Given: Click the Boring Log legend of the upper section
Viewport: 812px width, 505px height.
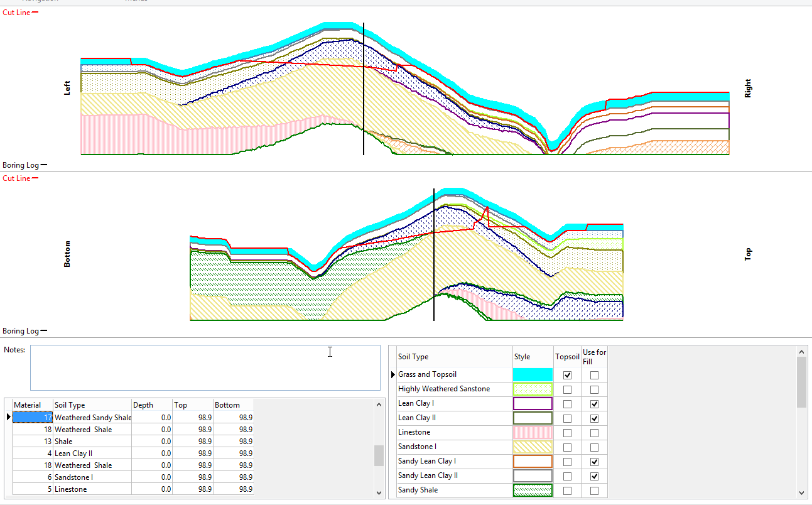Looking at the screenshot, I should (24, 165).
